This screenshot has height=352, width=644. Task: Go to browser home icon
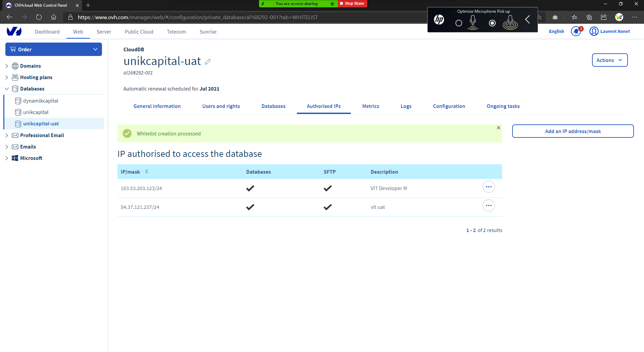pos(54,17)
